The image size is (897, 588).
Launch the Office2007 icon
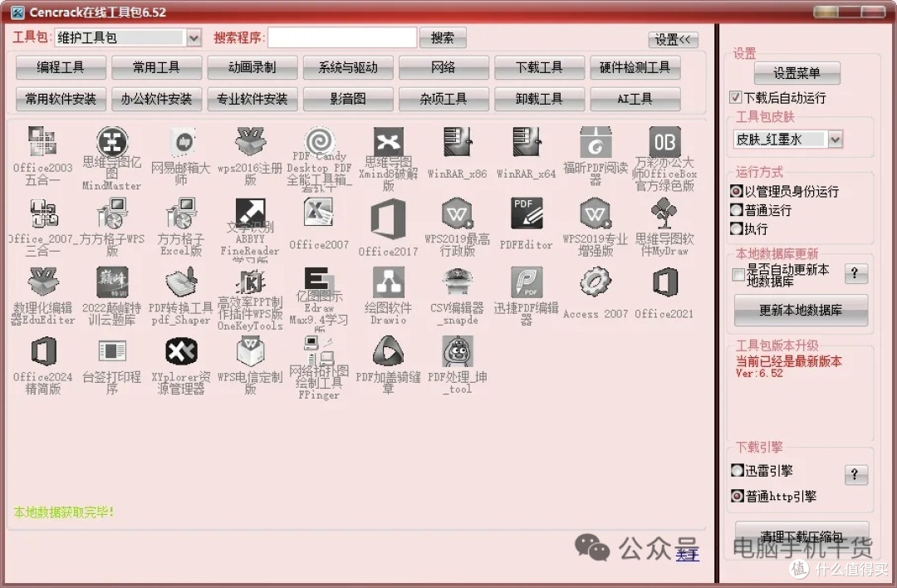point(319,213)
